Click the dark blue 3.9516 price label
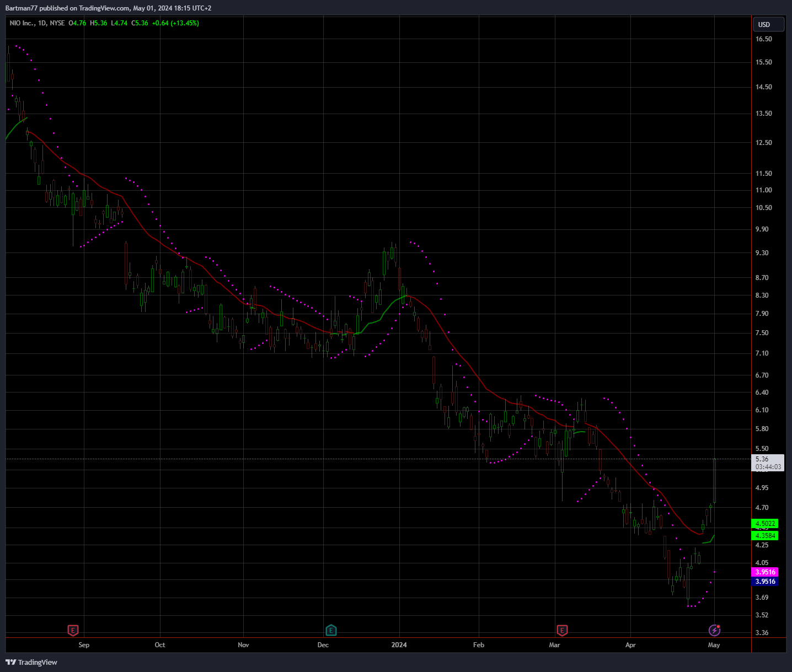Viewport: 792px width, 672px height. (x=766, y=582)
